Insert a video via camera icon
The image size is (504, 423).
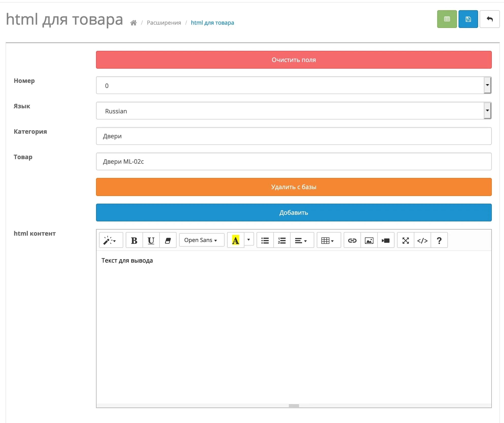[x=386, y=240]
